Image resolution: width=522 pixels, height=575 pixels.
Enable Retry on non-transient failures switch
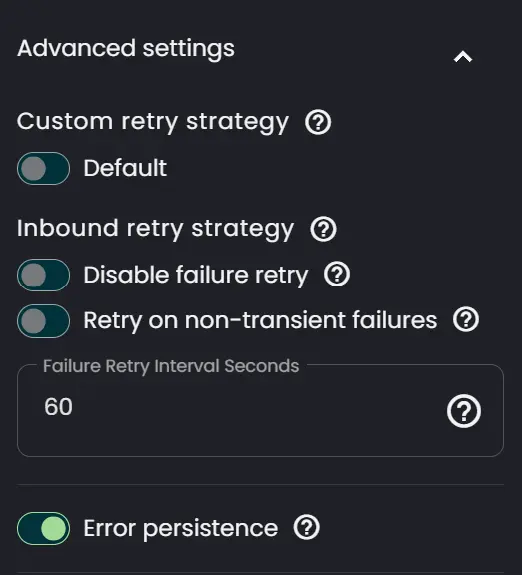click(x=43, y=321)
